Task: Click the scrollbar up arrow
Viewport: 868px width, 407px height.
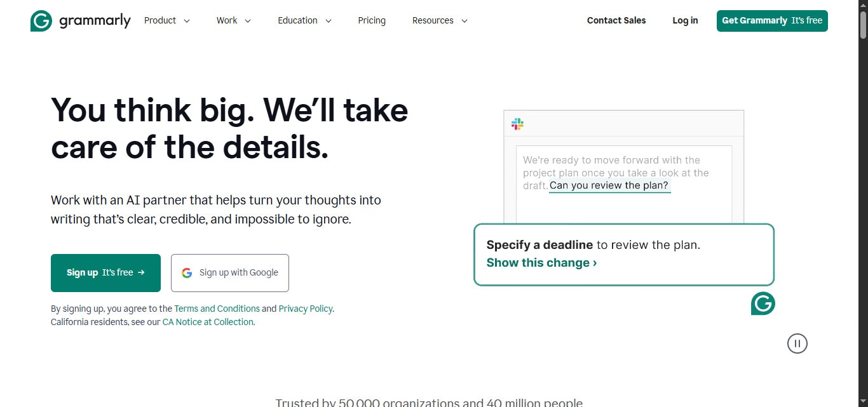Action: pos(863,5)
